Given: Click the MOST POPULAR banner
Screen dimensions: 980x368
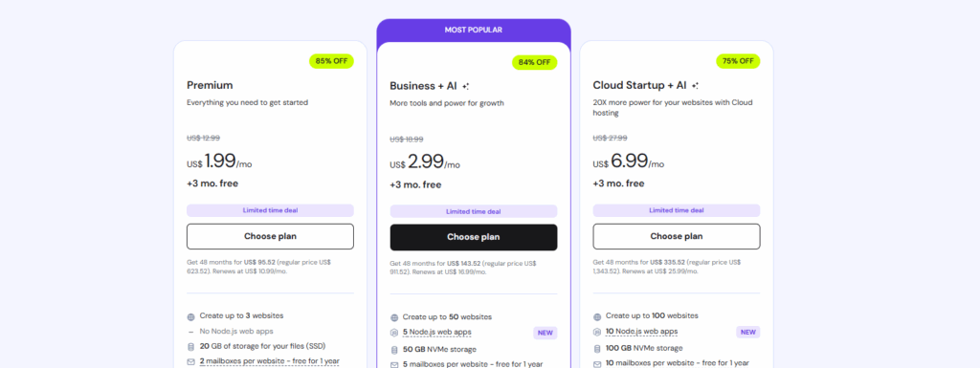Looking at the screenshot, I should (x=473, y=30).
